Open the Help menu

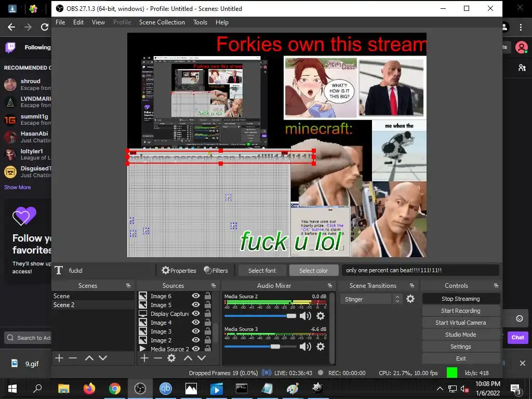[x=222, y=22]
